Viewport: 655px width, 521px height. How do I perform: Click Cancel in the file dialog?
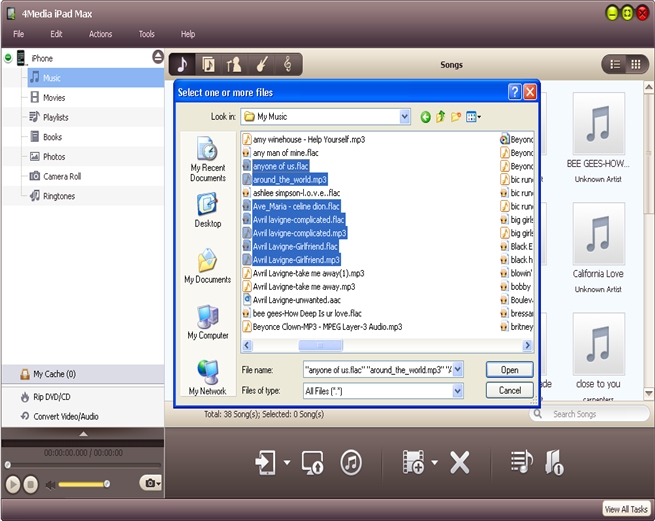click(510, 390)
